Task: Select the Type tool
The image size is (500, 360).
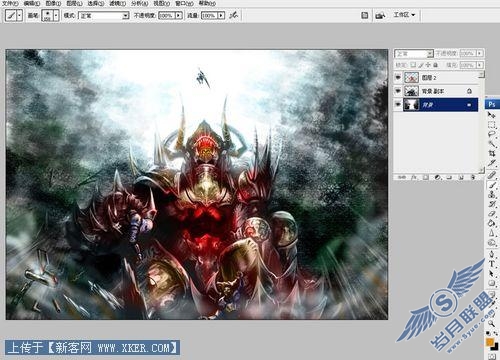Action: (x=492, y=264)
